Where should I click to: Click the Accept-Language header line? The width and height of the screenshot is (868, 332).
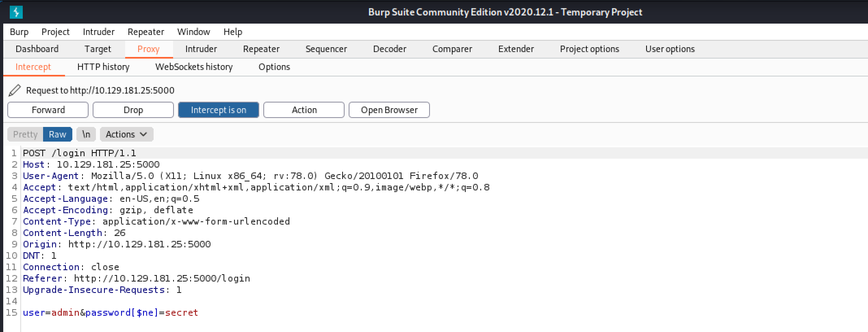pos(111,199)
